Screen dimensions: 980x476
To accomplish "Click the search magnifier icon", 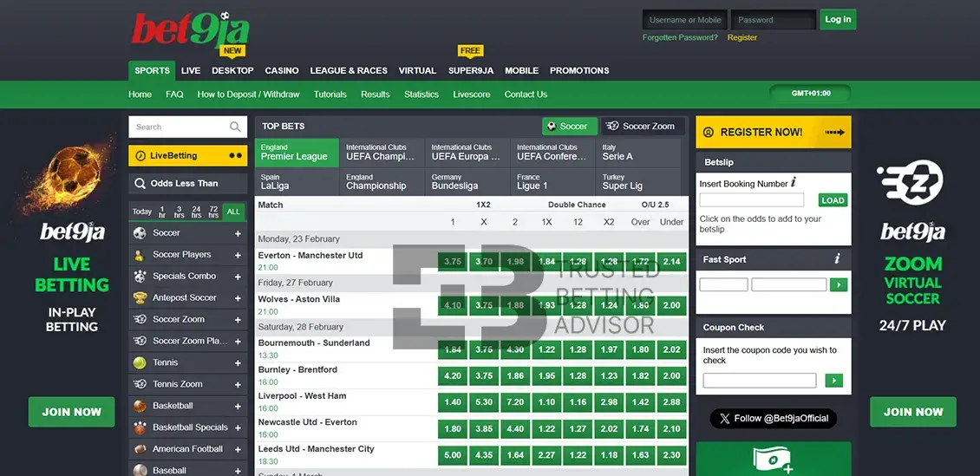I will [x=235, y=127].
